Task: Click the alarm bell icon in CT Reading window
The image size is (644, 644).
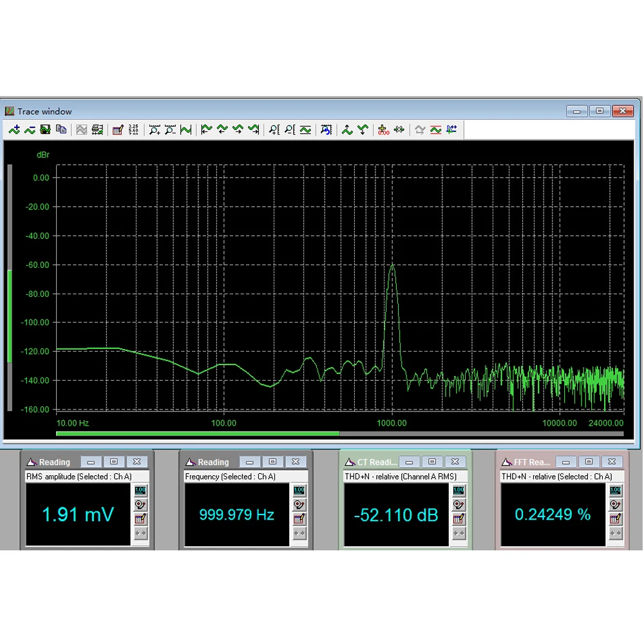Action: click(459, 504)
